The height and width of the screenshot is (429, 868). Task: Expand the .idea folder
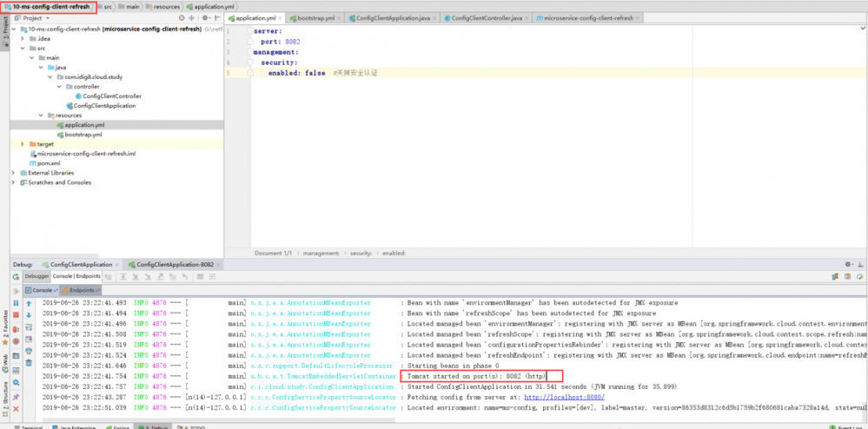(x=23, y=39)
